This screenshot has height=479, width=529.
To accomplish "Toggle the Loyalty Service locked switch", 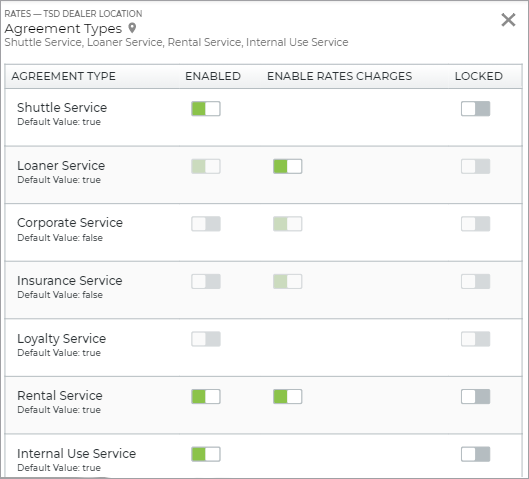I will click(475, 339).
